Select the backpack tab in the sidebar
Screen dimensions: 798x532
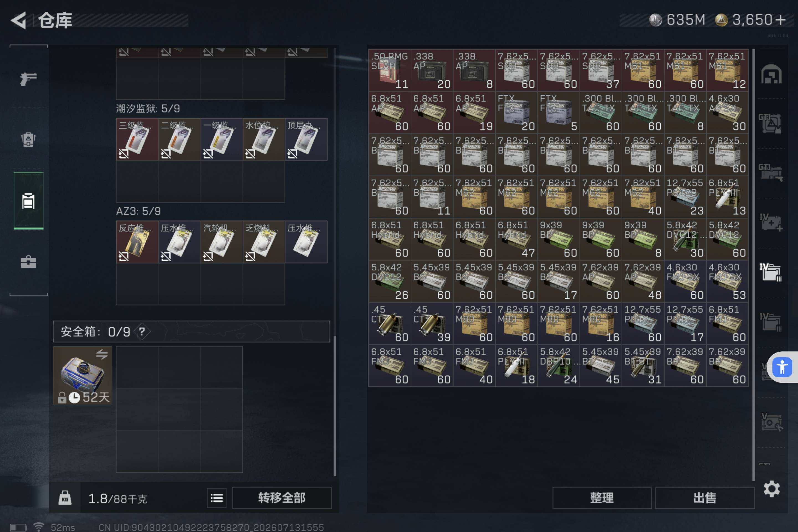coord(28,139)
